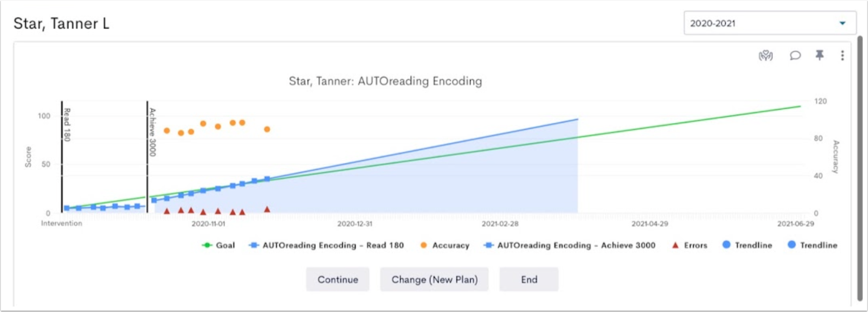Toggle the orange Accuracy legend entry
868x312 pixels.
click(x=445, y=245)
